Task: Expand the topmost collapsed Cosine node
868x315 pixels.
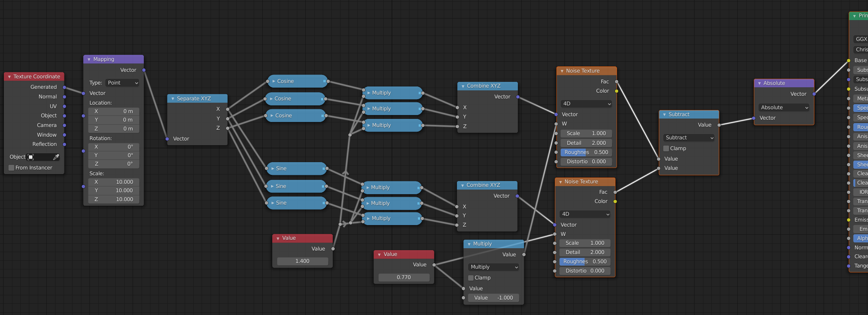Action: click(x=274, y=81)
